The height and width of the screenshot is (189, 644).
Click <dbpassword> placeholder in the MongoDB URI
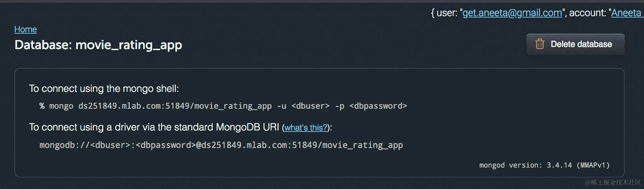(165, 145)
